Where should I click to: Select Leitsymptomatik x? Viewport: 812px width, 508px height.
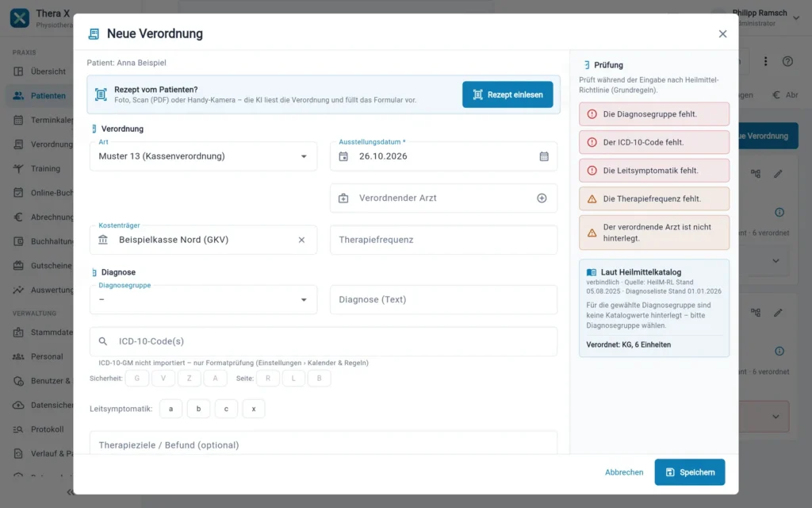click(253, 409)
